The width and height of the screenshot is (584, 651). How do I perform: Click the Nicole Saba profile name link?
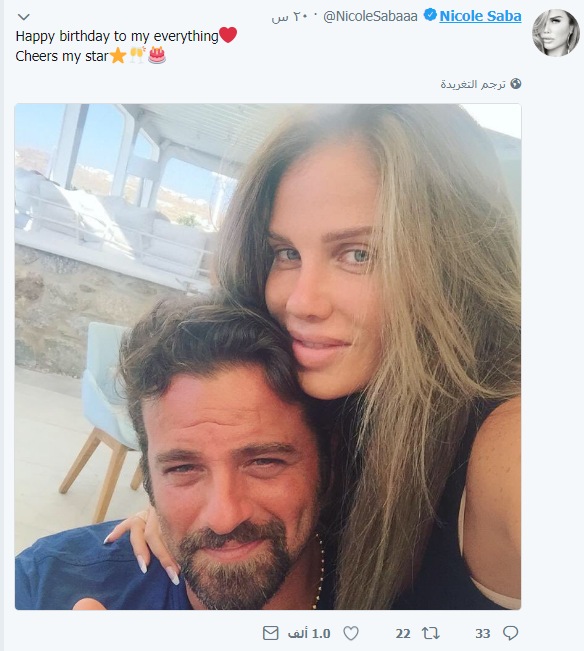(480, 16)
